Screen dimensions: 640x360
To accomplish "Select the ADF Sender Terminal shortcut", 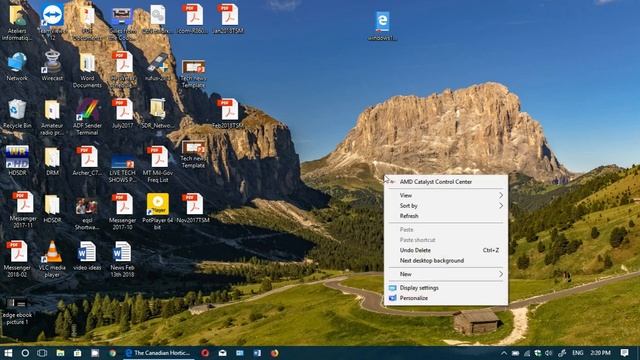I will coord(87,117).
